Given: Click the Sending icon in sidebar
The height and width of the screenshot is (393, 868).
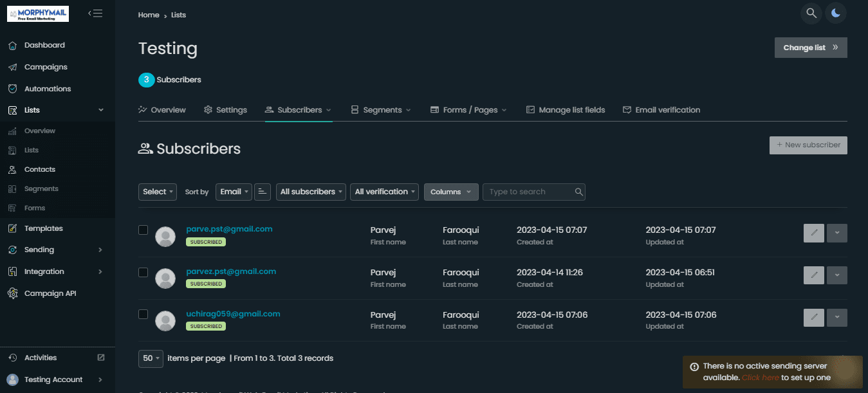Looking at the screenshot, I should pyautogui.click(x=12, y=250).
